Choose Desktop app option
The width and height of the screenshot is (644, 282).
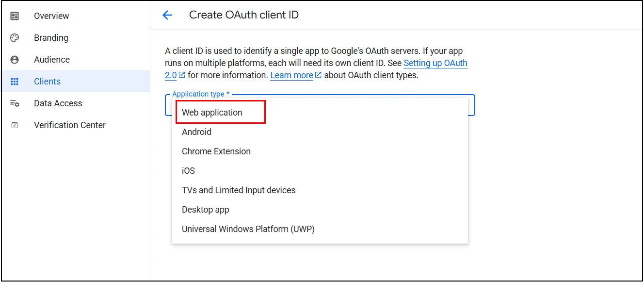point(320,210)
